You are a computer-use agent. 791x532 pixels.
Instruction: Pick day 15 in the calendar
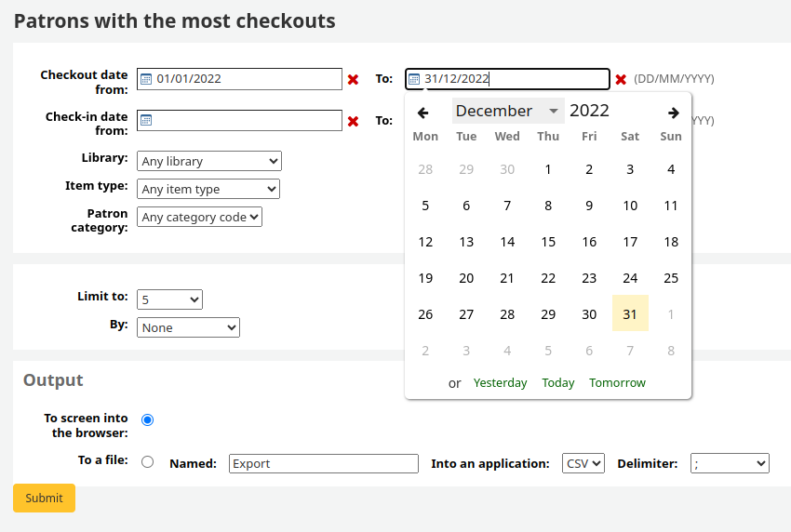tap(548, 242)
